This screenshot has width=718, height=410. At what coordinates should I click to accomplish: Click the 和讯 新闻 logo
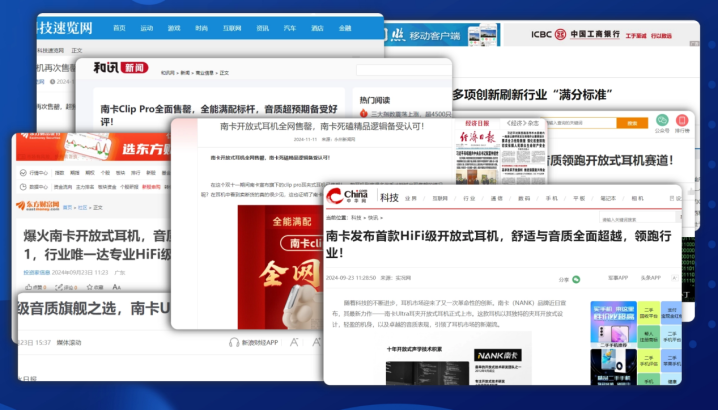click(121, 68)
